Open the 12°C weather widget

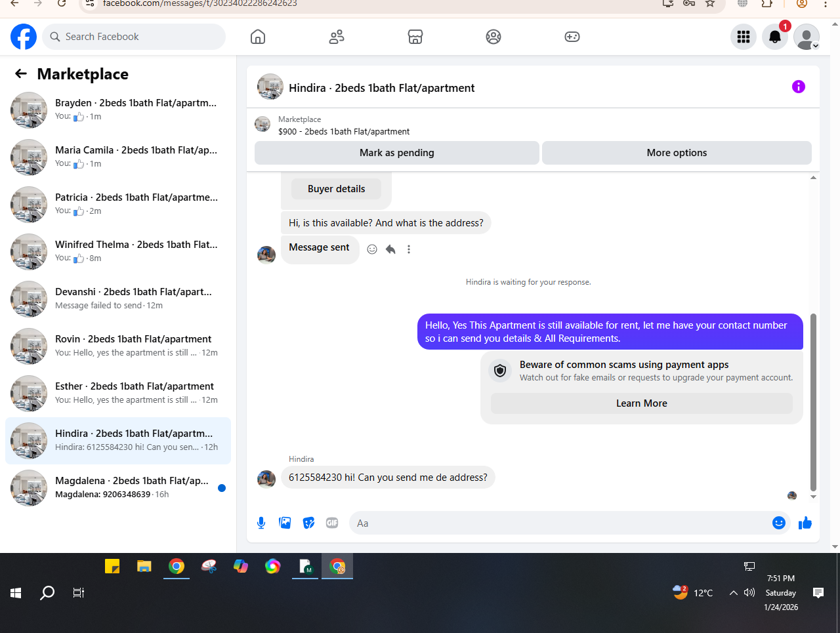point(692,593)
